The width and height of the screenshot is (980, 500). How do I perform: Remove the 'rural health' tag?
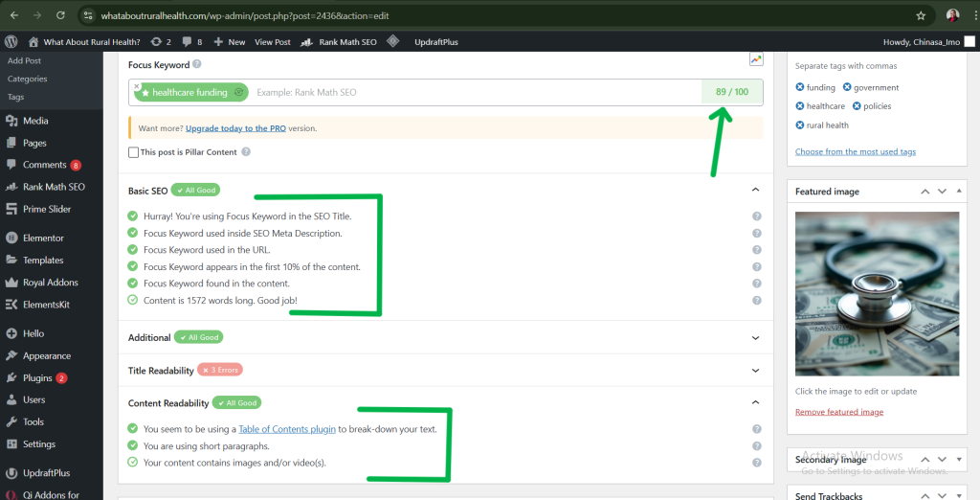pos(800,125)
